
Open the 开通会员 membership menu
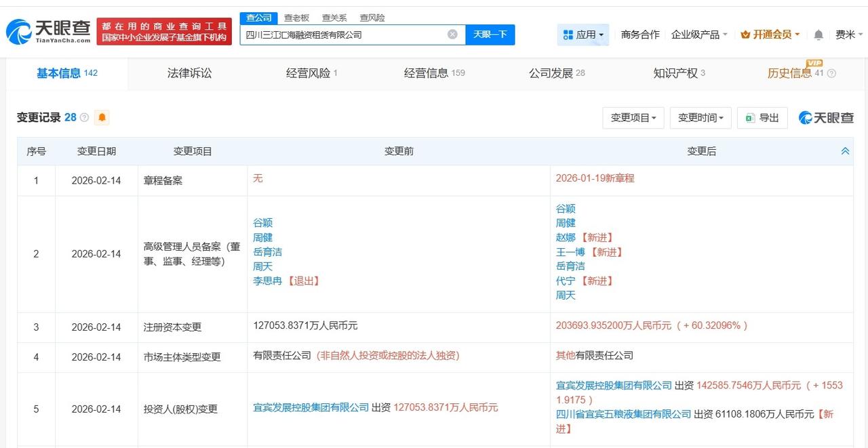tap(772, 34)
